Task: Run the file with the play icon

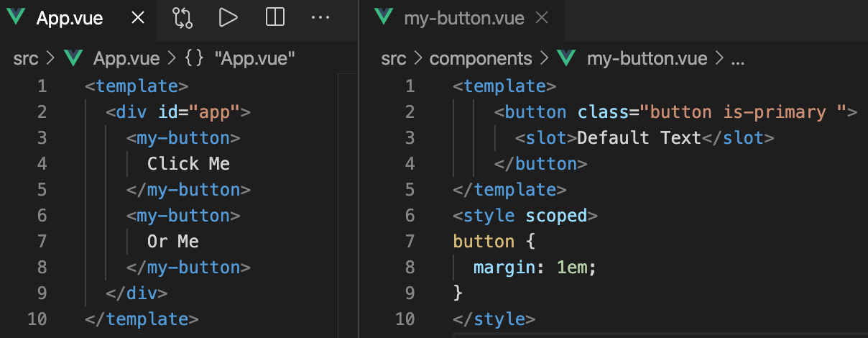Action: [228, 17]
